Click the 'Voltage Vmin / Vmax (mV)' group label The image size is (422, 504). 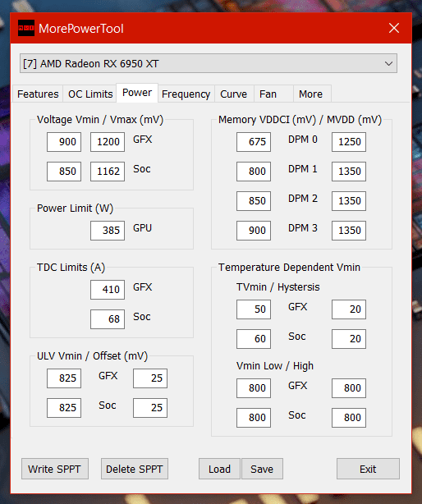(100, 120)
